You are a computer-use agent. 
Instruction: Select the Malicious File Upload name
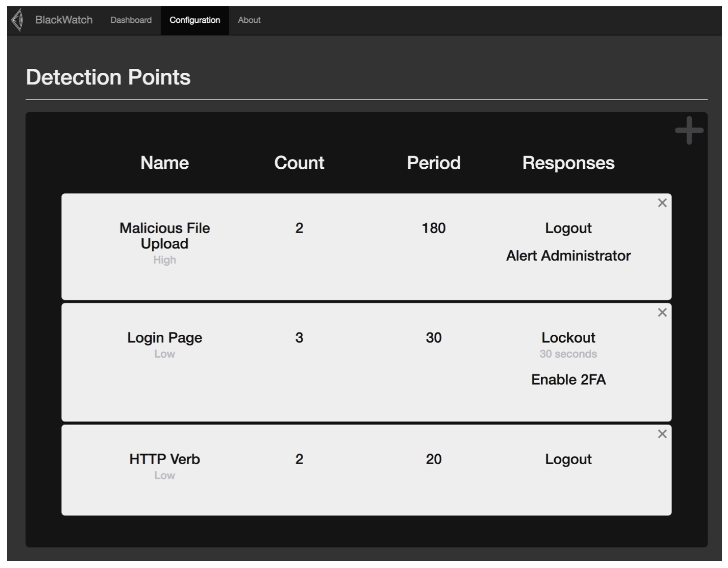click(165, 236)
